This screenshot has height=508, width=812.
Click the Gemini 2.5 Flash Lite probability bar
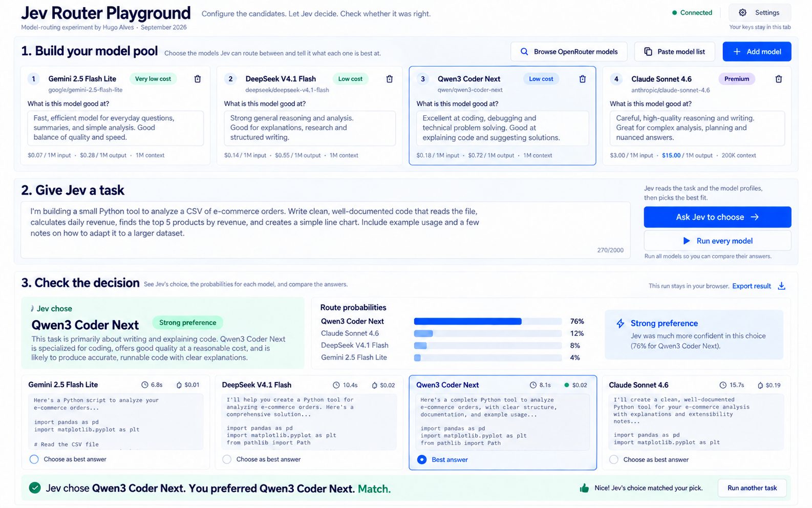pos(487,357)
